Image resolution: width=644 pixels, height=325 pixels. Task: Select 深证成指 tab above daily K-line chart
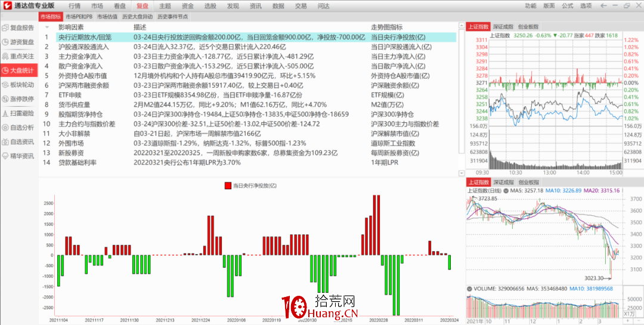click(x=503, y=182)
